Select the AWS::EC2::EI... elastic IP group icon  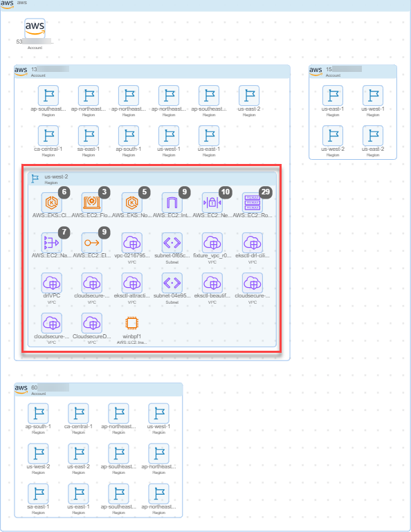91,243
